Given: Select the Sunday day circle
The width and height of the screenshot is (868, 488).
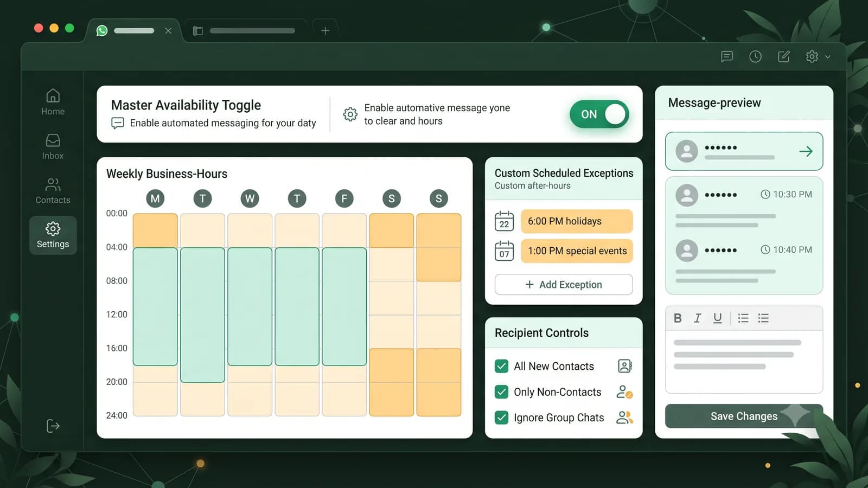Looking at the screenshot, I should tap(438, 198).
